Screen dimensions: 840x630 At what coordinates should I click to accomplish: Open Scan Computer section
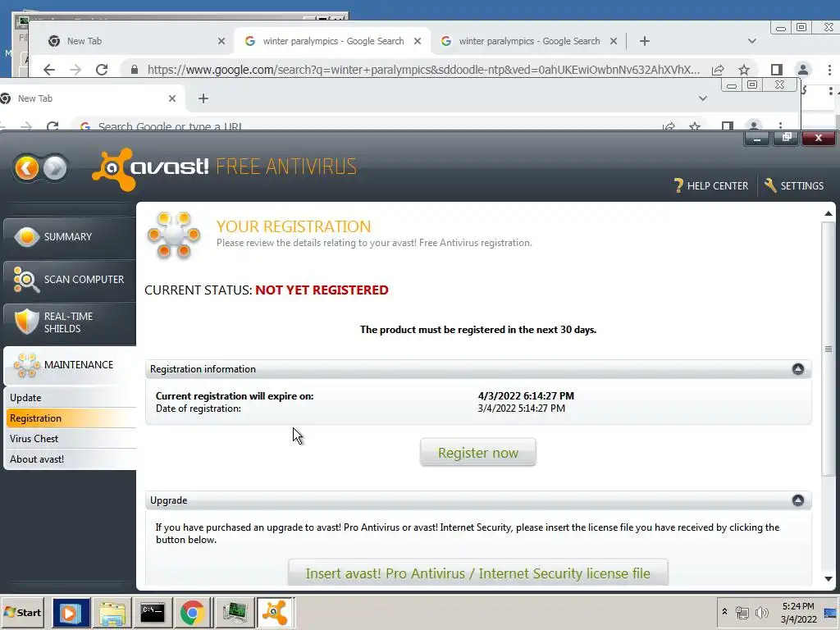click(70, 279)
